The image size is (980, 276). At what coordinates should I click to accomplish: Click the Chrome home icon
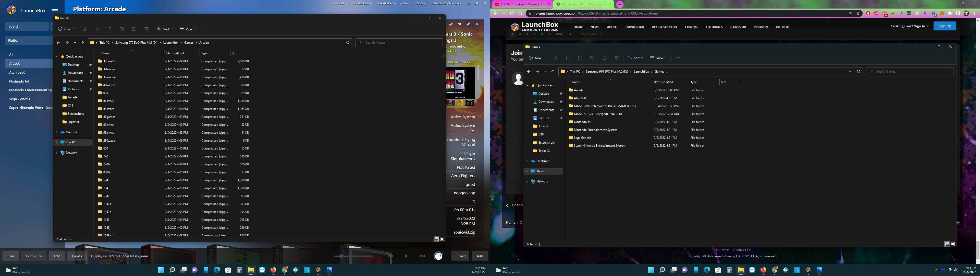(520, 13)
